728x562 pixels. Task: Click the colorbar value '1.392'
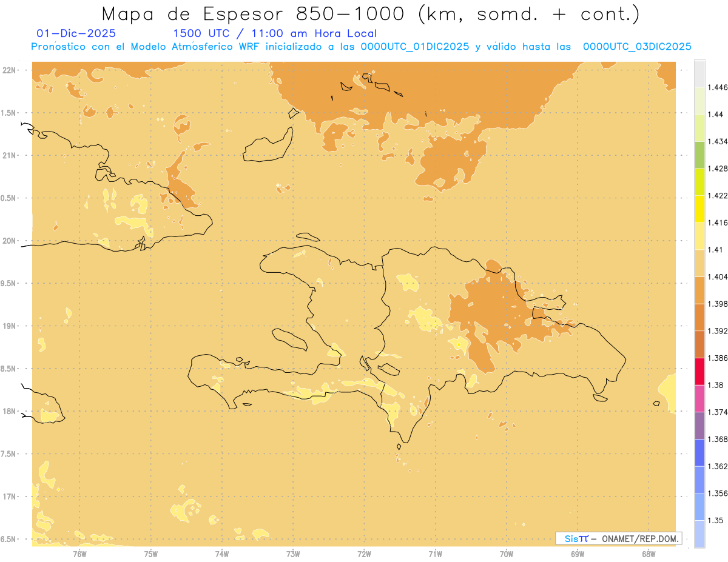coord(718,331)
